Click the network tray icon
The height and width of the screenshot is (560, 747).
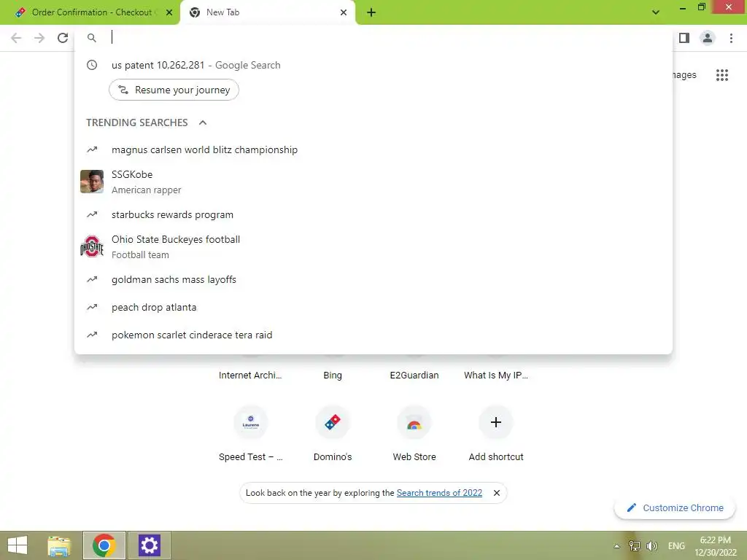(634, 545)
